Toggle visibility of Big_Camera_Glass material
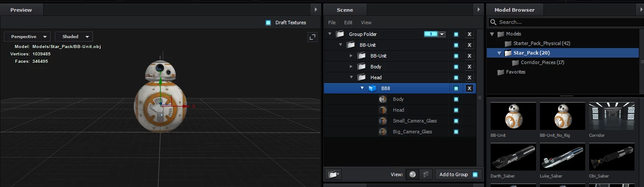Screen dimensions: 644x187 tap(456, 132)
